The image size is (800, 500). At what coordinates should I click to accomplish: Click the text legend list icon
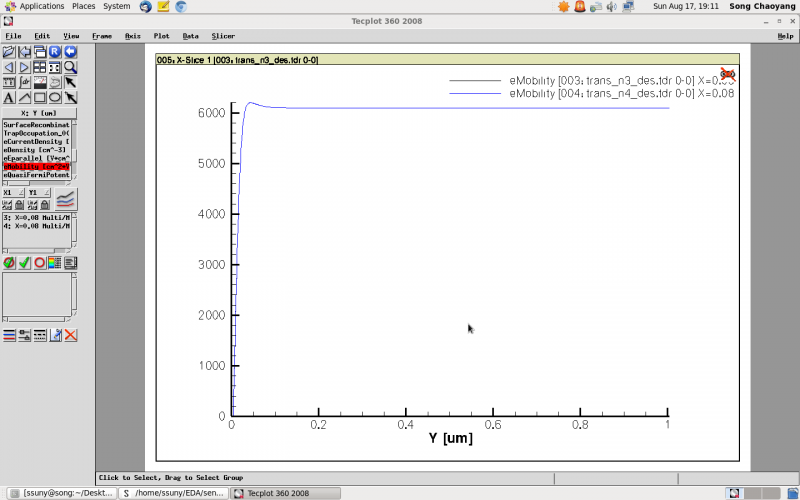[x=70, y=263]
